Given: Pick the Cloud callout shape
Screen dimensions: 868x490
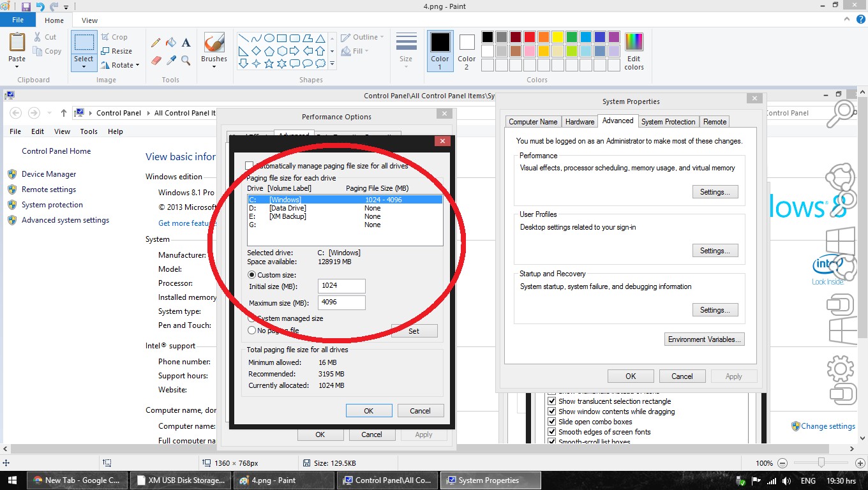Looking at the screenshot, I should 320,63.
